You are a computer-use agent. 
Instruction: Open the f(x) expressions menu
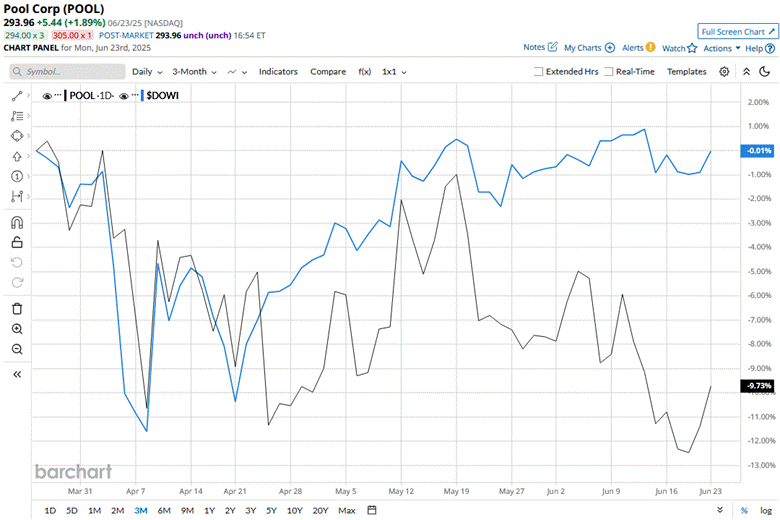(x=365, y=72)
